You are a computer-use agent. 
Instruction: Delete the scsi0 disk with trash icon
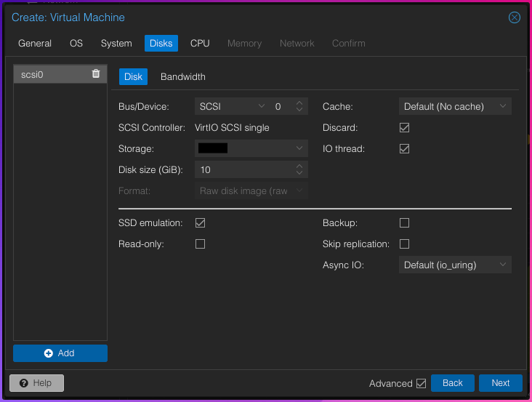coord(96,74)
